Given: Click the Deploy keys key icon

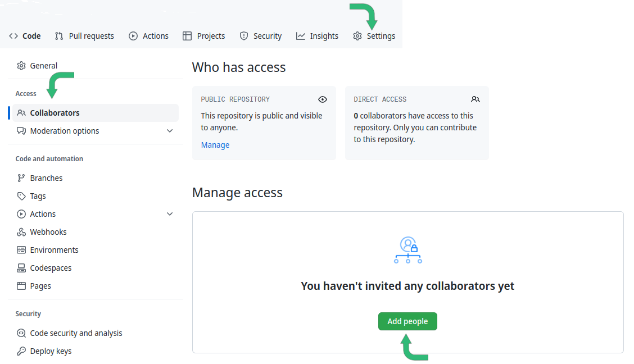Looking at the screenshot, I should pos(21,351).
